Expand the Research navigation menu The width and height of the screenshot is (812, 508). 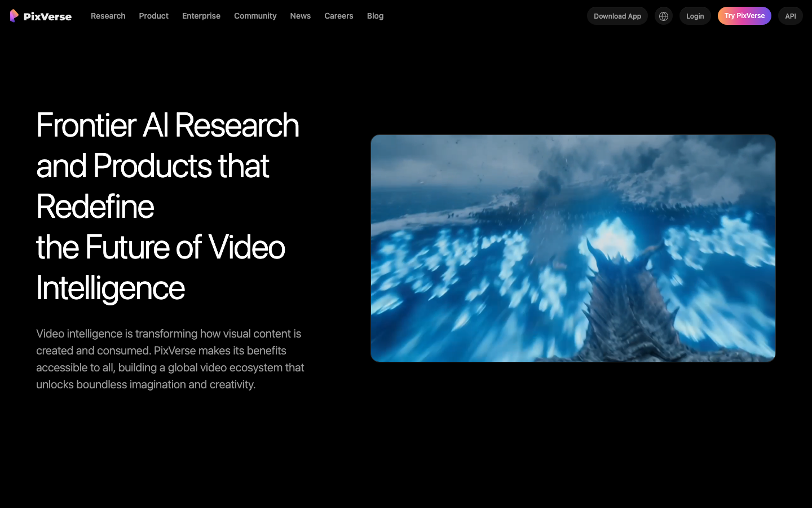coord(108,16)
